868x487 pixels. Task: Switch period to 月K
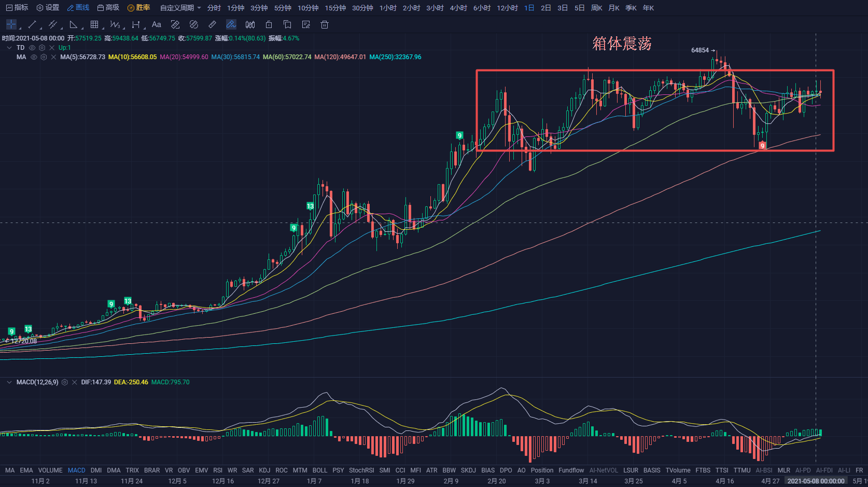tap(614, 8)
